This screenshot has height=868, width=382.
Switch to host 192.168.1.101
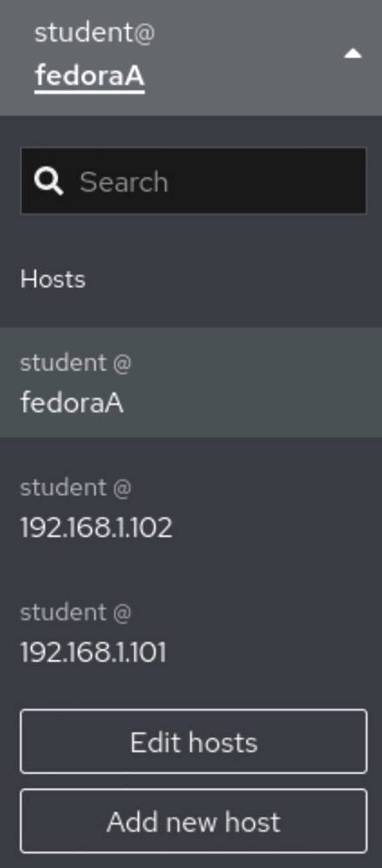pos(93,652)
